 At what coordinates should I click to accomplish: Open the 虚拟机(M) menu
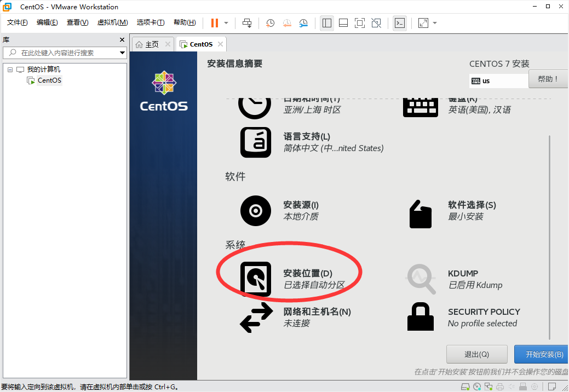click(112, 22)
